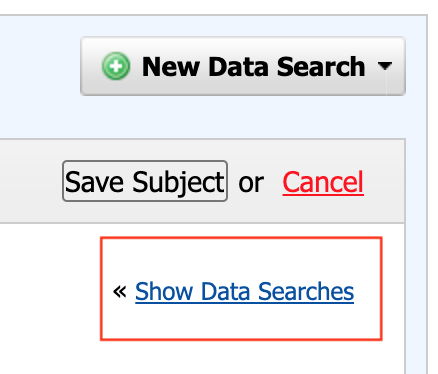
Task: Click the word Search in the top button
Action: coord(321,67)
